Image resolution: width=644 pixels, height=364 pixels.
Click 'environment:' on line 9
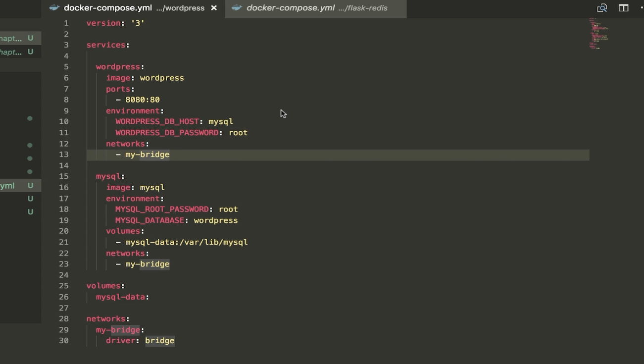tap(135, 111)
